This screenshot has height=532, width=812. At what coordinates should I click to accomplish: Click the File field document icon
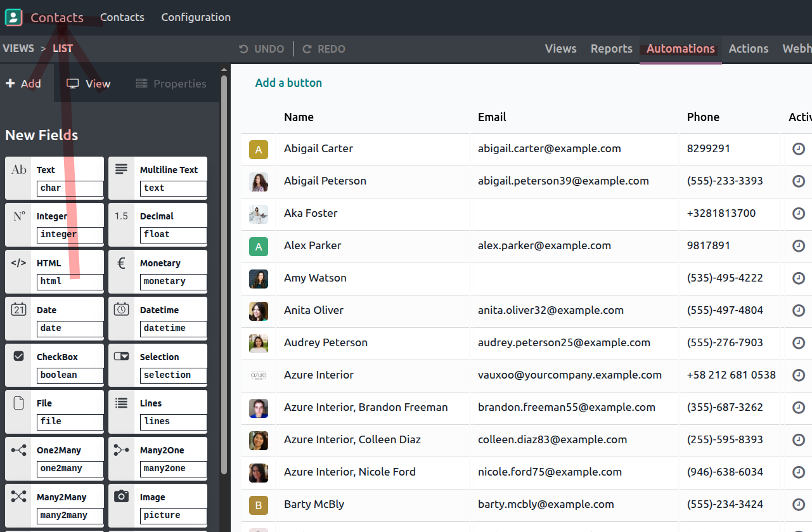point(19,403)
